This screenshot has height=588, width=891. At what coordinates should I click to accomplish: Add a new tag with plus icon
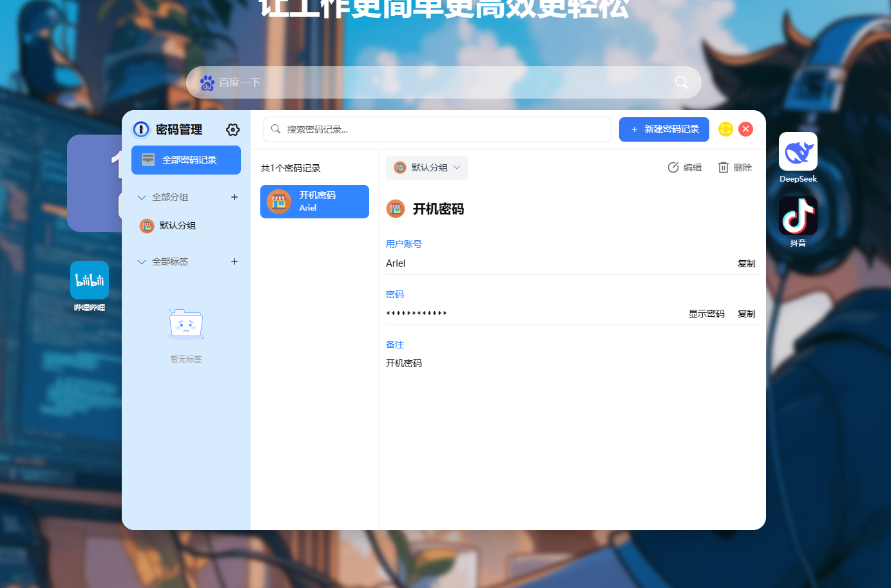pos(235,261)
